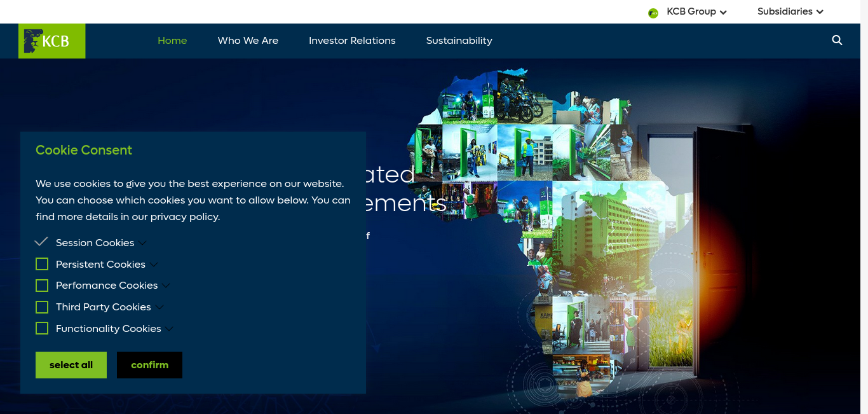Open search with the magnifier icon
Screen dimensions: 868x414
[x=837, y=40]
